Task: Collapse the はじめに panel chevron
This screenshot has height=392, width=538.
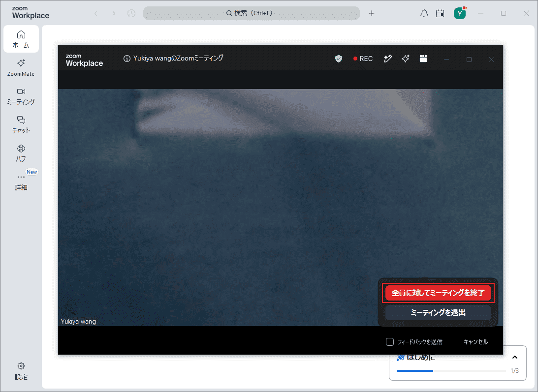Action: [515, 358]
